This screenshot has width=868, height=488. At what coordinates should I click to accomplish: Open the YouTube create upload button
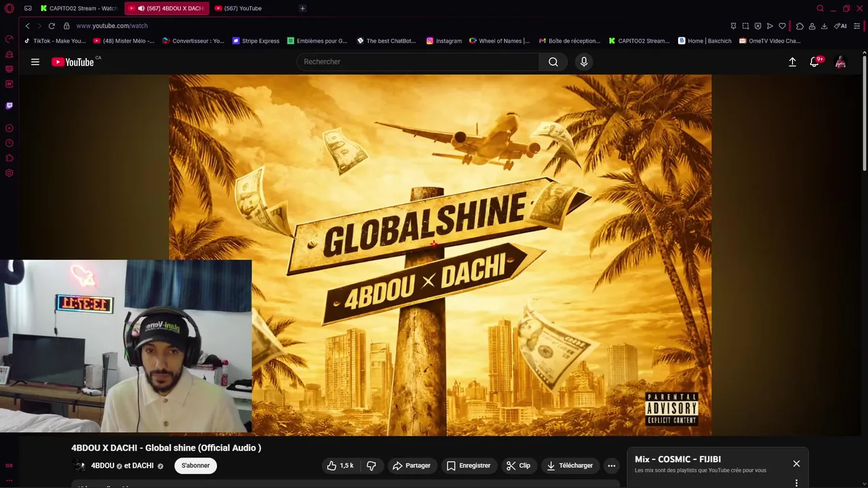tap(792, 62)
